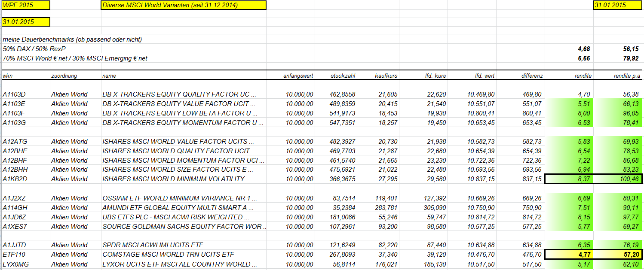Select the 'rendite p.a' column header
This screenshot has height=270, width=644.
click(627, 76)
